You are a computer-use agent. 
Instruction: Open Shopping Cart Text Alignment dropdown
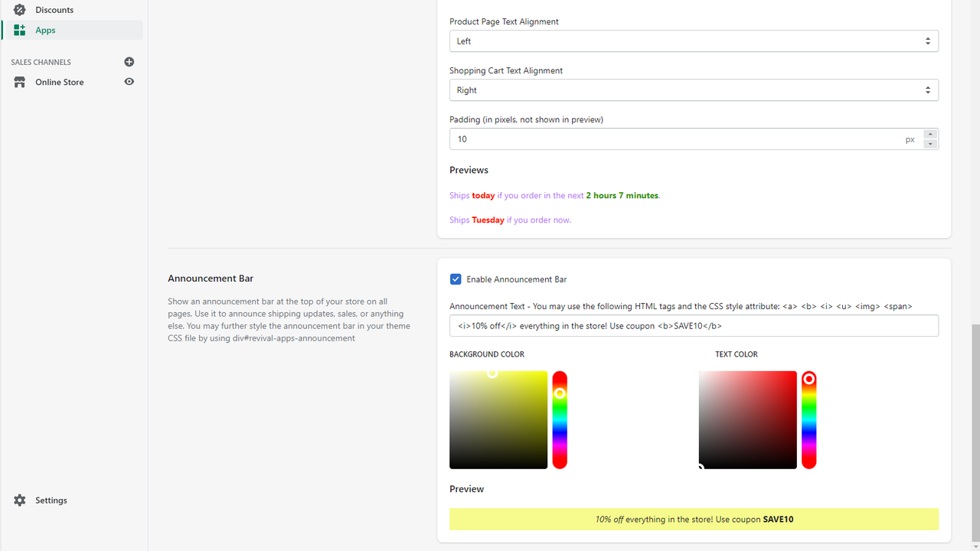coord(694,90)
